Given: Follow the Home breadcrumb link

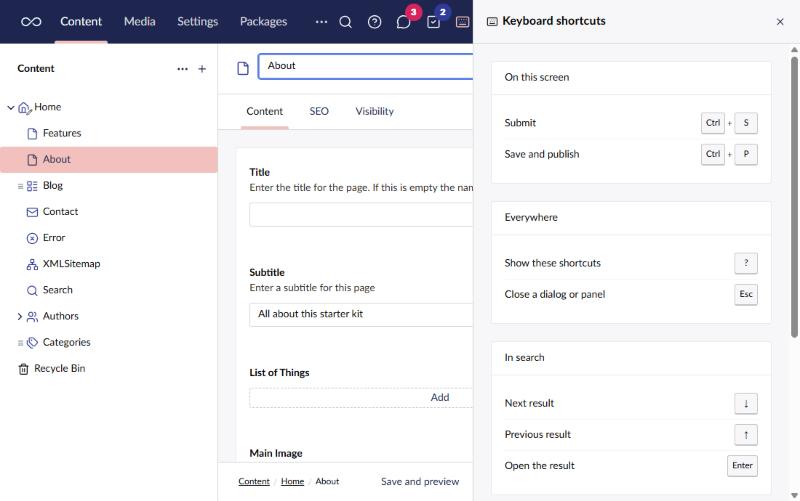Looking at the screenshot, I should pos(292,482).
